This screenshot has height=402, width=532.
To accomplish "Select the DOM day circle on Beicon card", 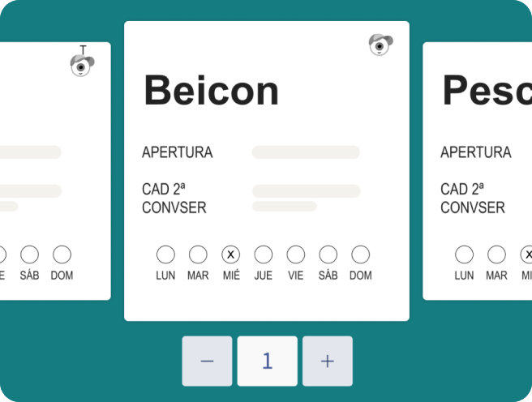I will 361,254.
